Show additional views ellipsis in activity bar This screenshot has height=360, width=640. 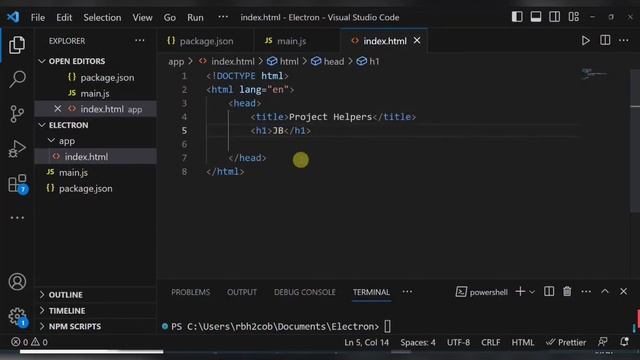coord(17,218)
